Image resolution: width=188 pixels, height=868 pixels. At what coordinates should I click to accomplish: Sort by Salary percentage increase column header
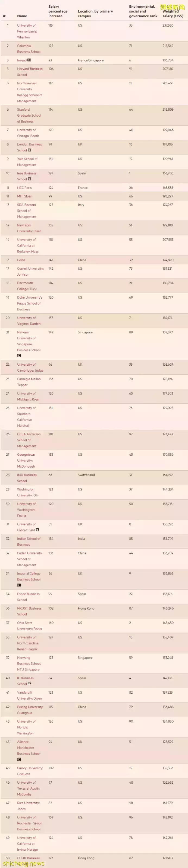58,11
